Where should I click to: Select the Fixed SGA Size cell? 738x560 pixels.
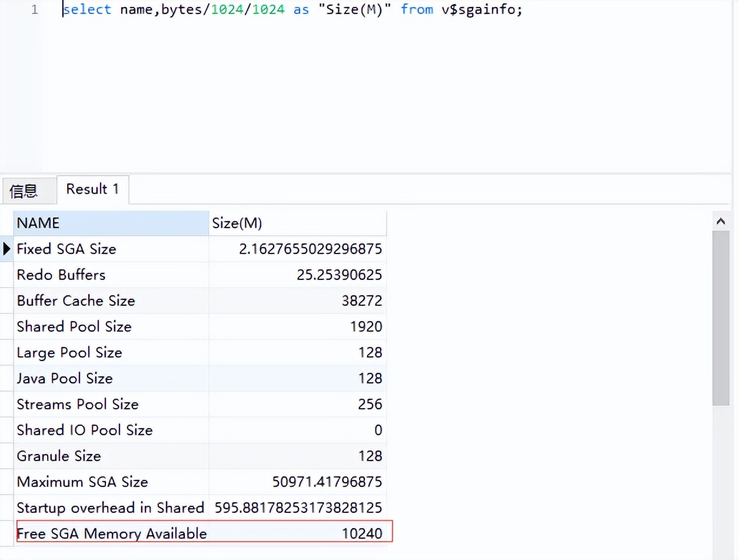point(111,249)
